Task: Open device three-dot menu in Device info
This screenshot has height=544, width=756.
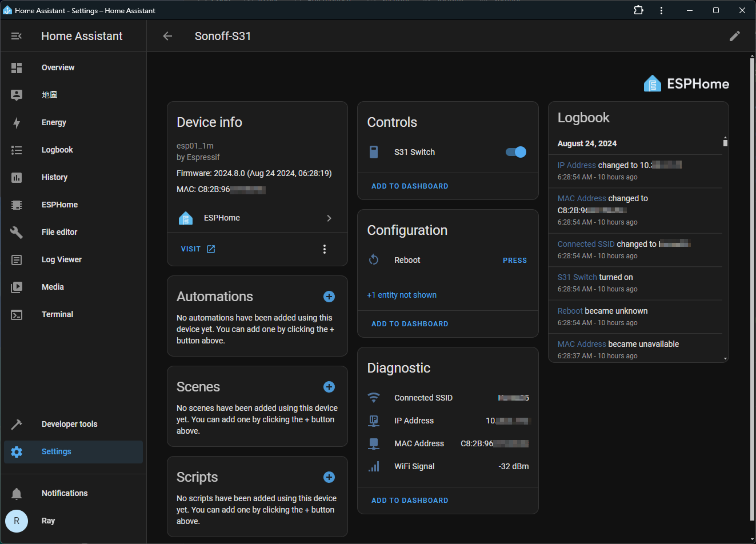Action: point(325,249)
